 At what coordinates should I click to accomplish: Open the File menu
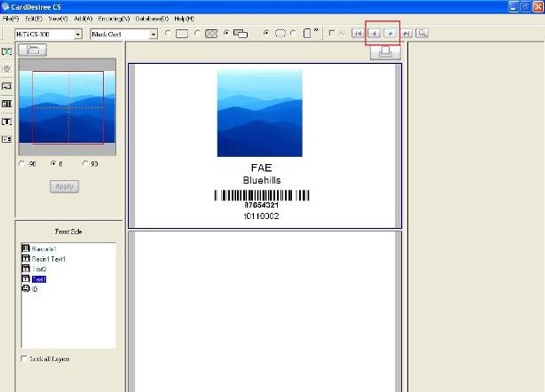(x=10, y=18)
